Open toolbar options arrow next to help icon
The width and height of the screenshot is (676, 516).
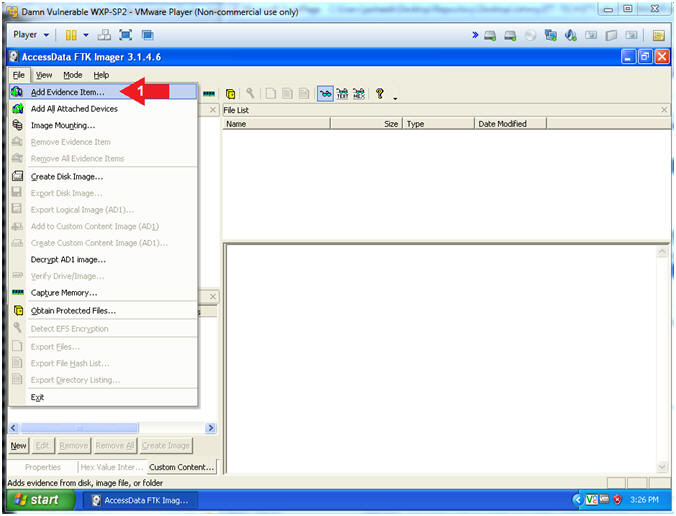point(395,98)
